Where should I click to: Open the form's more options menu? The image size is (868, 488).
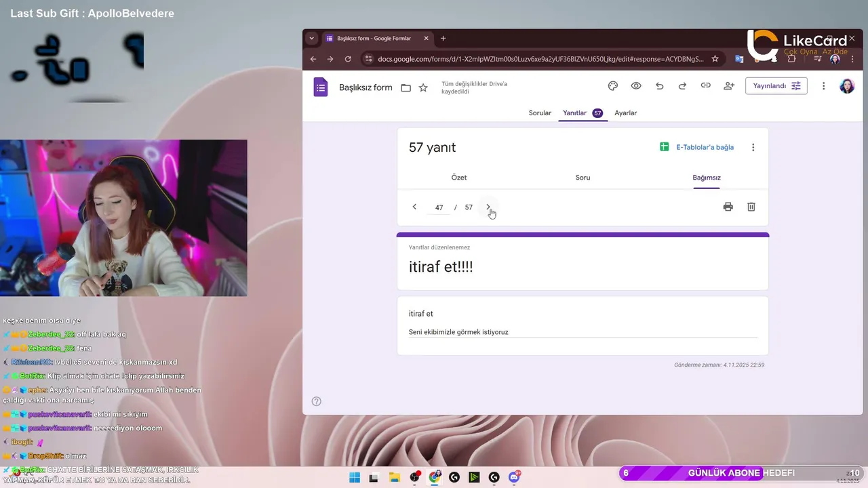(824, 86)
